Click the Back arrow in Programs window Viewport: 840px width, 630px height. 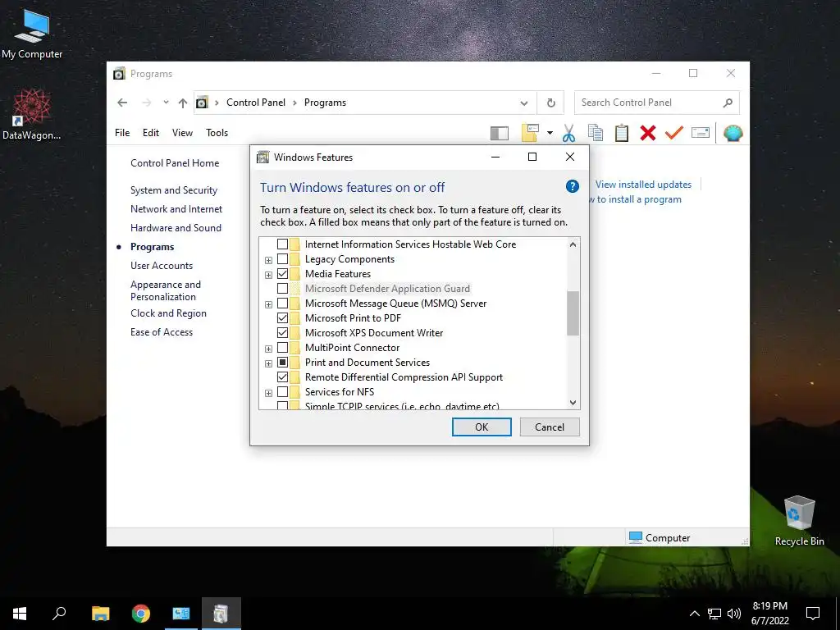pyautogui.click(x=122, y=103)
